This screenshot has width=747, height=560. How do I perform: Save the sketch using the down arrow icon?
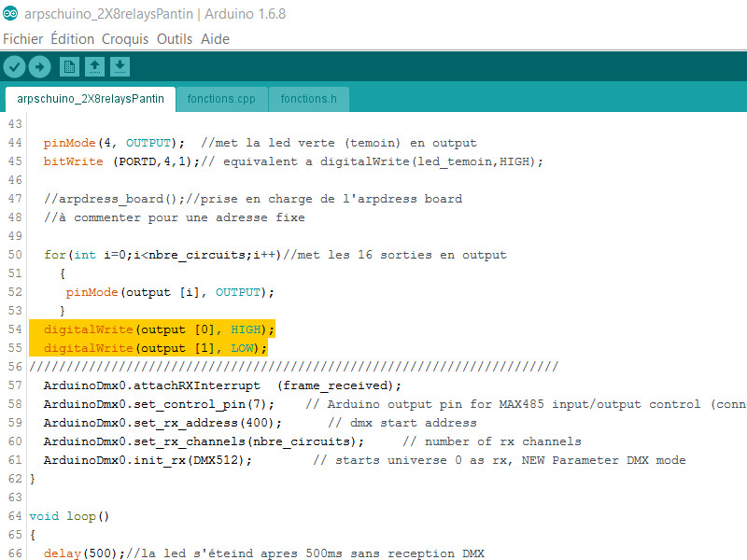120,66
